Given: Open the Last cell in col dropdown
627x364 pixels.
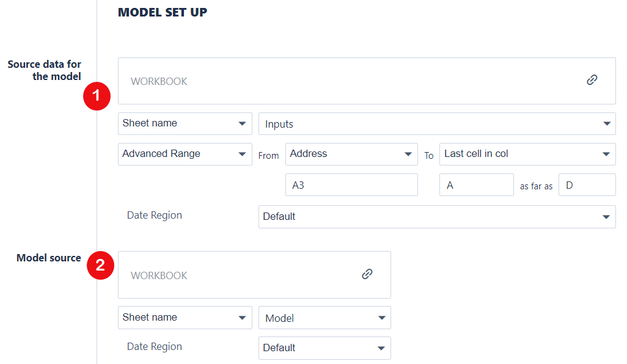Looking at the screenshot, I should [x=527, y=154].
